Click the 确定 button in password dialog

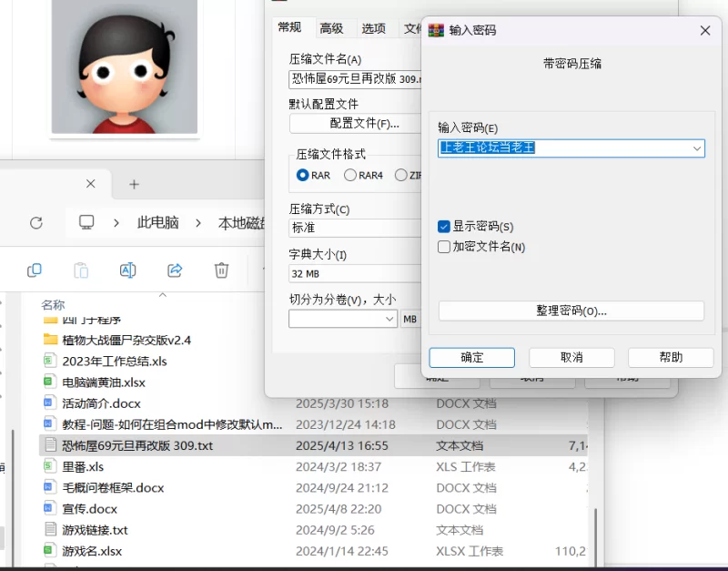471,357
